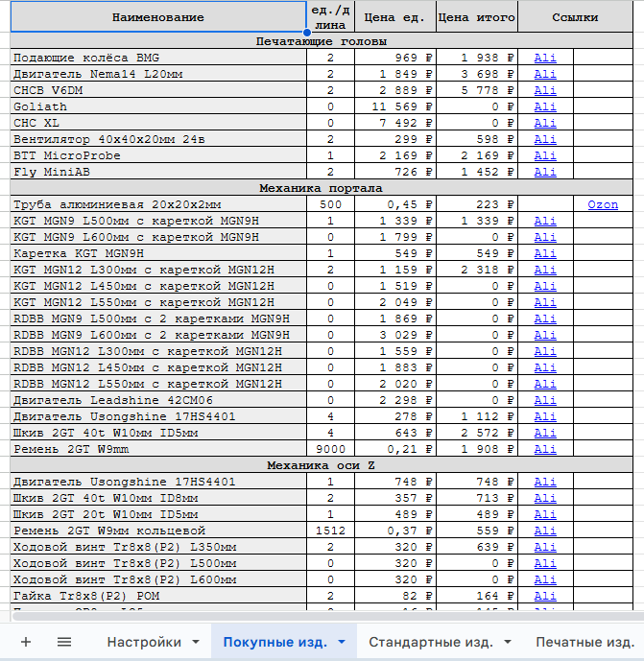Screen dimensions: 644x661
Task: Open the Стандартные изд. tab dropdown arrow
Action: coord(508,642)
